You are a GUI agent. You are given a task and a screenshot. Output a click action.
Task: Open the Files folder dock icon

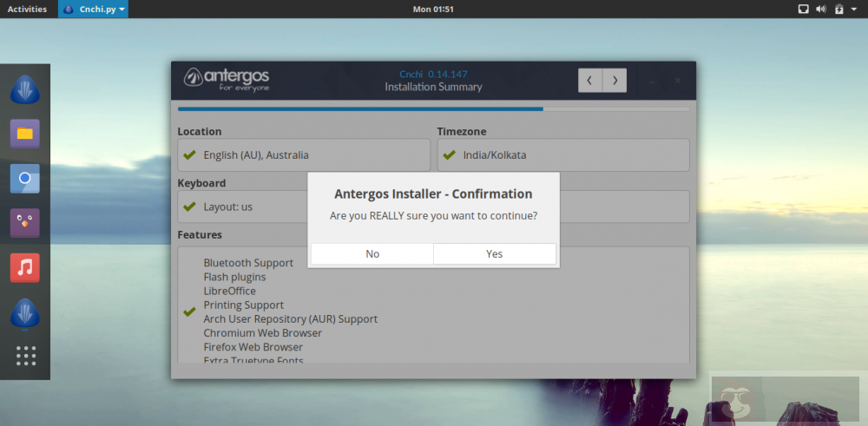tap(25, 134)
